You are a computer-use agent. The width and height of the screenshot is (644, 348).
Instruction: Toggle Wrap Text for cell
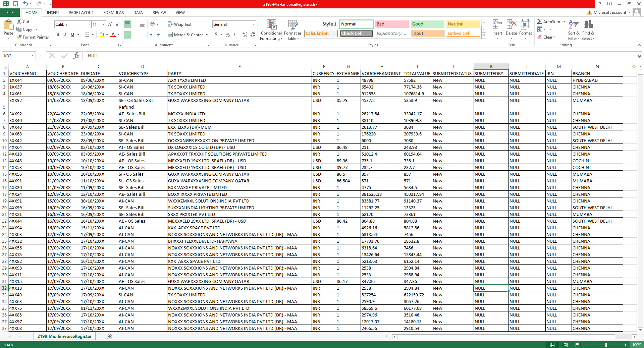179,24
